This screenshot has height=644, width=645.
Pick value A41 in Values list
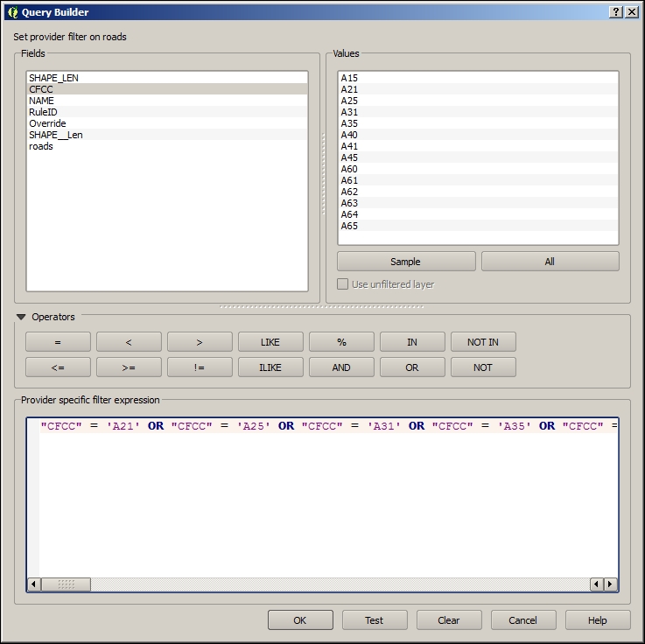pyautogui.click(x=479, y=146)
